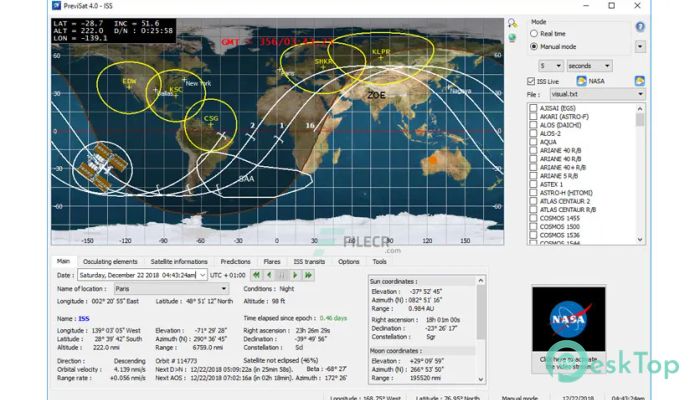The width and height of the screenshot is (700, 400).
Task: Open the dropdown arrow beside Manual mode
Action: point(640,46)
